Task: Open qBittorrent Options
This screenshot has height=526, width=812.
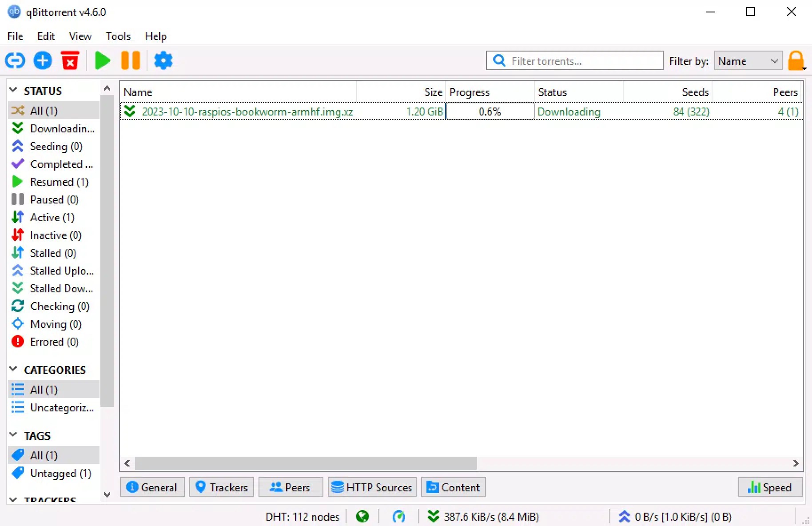Action: tap(163, 60)
